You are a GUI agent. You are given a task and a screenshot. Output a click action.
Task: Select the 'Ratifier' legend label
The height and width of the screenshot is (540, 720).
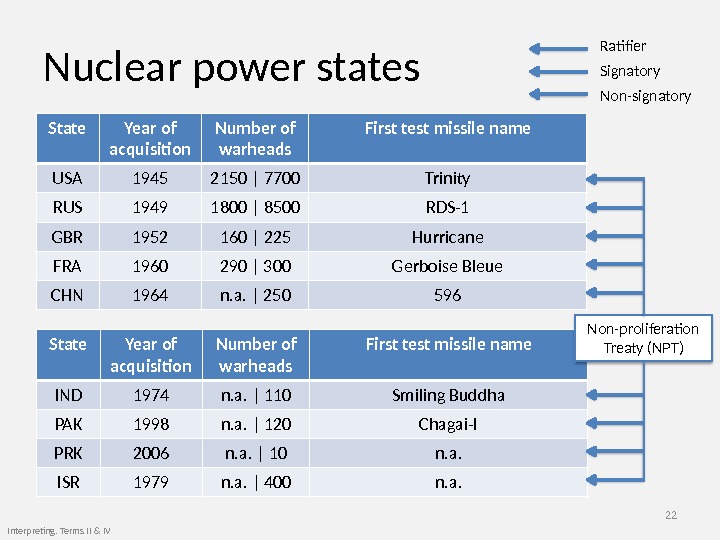pyautogui.click(x=623, y=46)
